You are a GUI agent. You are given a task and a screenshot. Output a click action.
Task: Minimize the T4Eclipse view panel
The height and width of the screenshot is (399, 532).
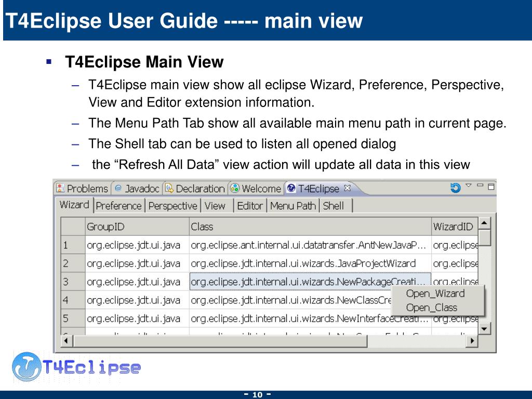point(480,185)
